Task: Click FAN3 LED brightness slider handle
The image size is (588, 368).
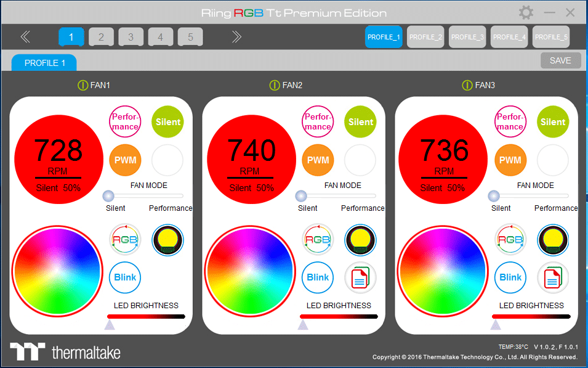Action: click(x=496, y=324)
